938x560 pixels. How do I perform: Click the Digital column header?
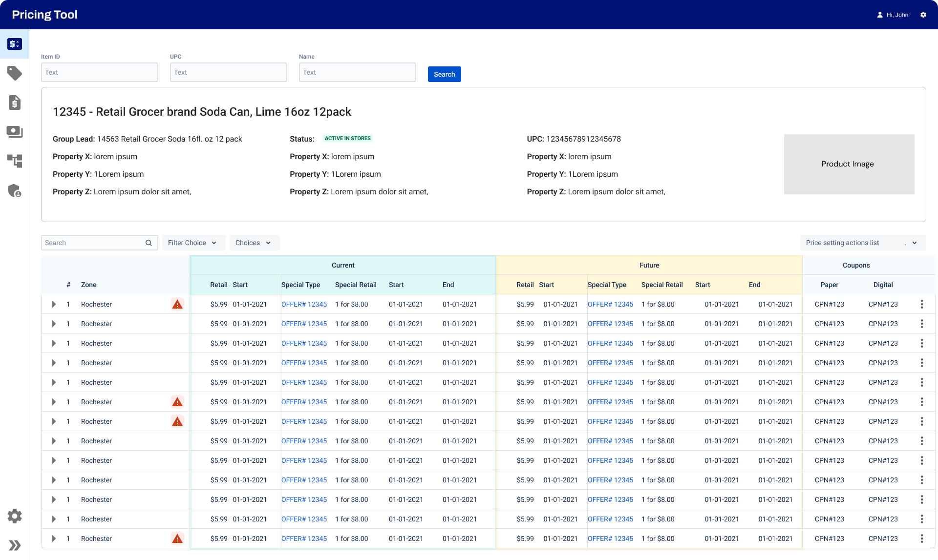pyautogui.click(x=883, y=285)
